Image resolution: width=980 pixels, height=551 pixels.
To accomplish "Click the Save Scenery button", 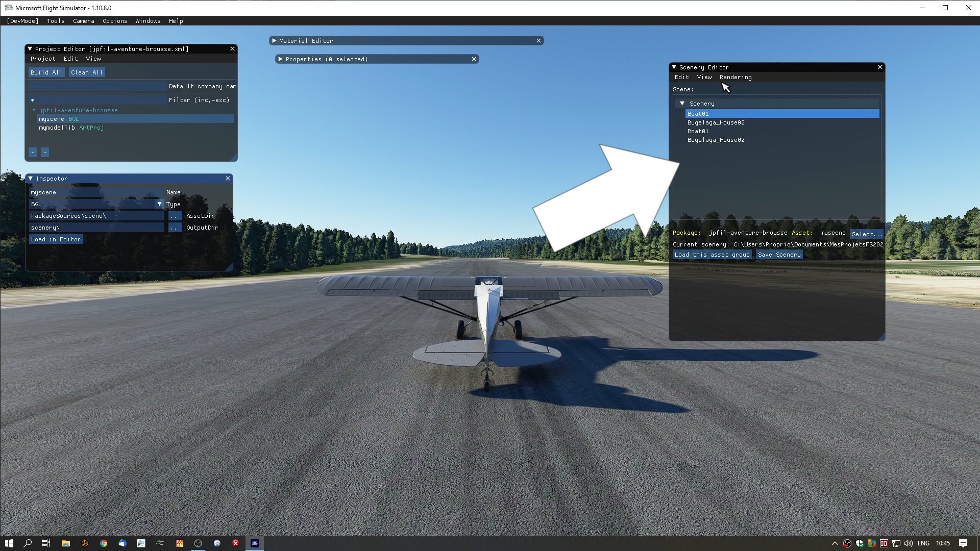I will click(779, 255).
